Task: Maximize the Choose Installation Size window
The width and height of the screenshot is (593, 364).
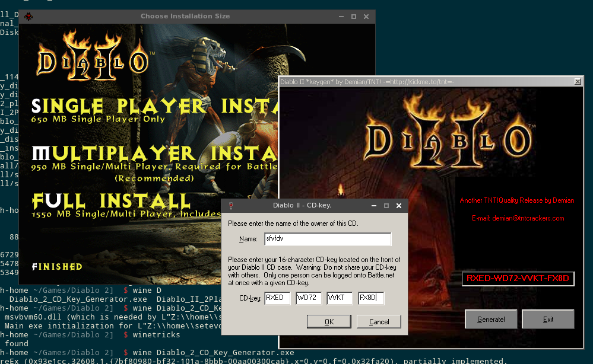Action: [353, 17]
